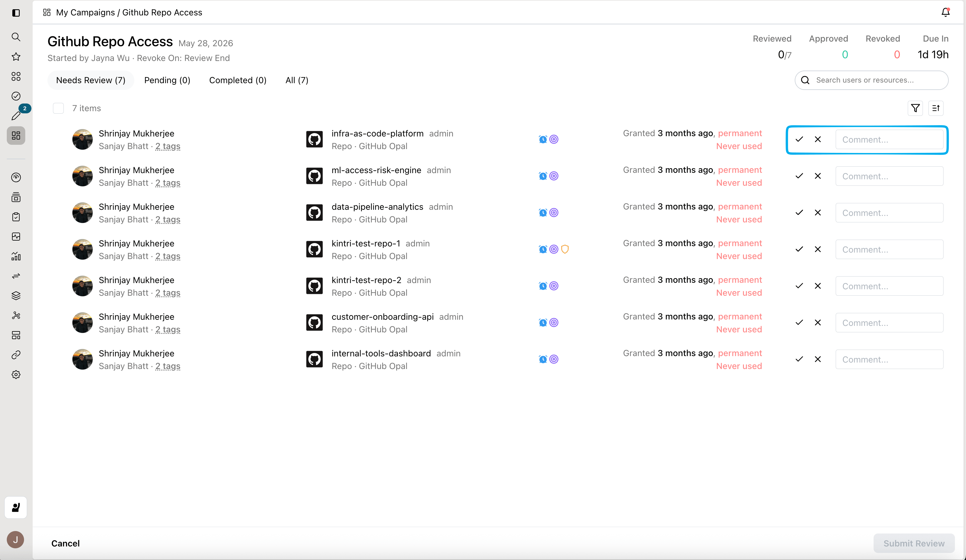Go to My Campaigns breadcrumb
Image resolution: width=966 pixels, height=560 pixels.
(x=86, y=12)
